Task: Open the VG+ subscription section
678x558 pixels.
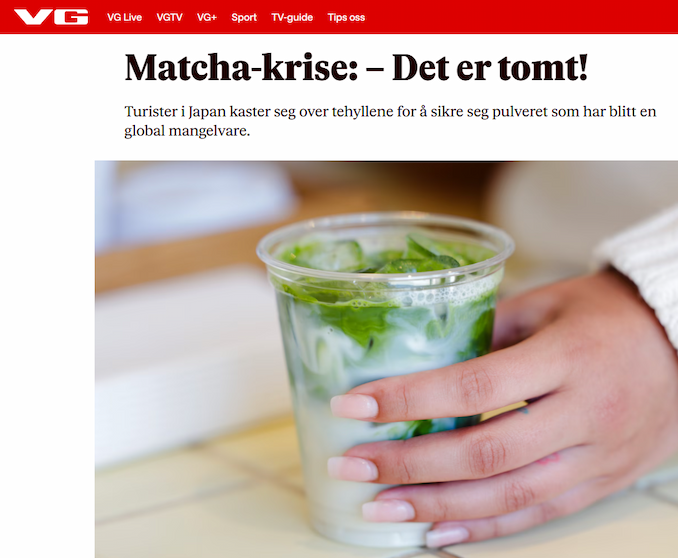Action: 207,17
